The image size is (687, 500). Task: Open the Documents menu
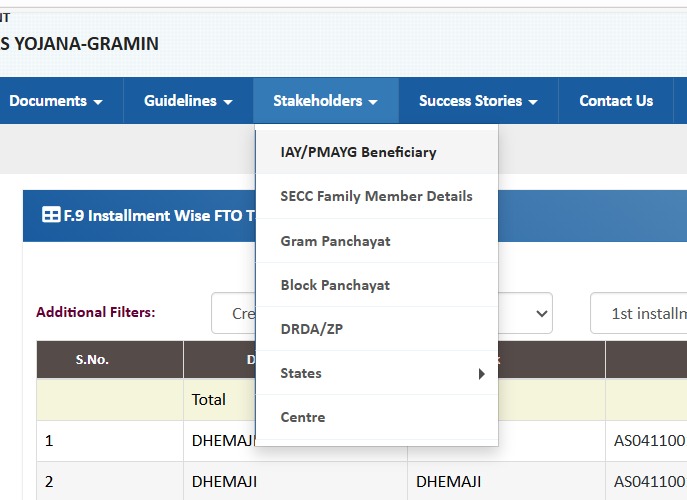click(x=56, y=101)
